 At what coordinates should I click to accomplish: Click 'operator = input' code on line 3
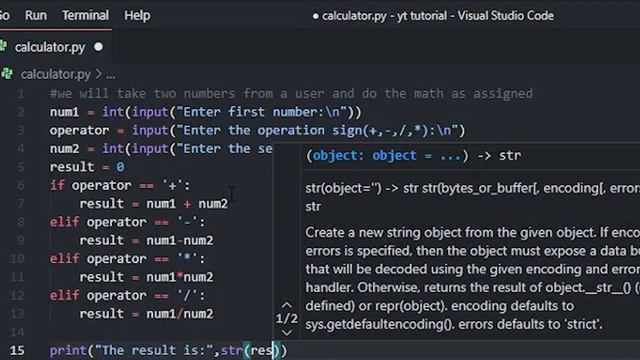pos(109,131)
